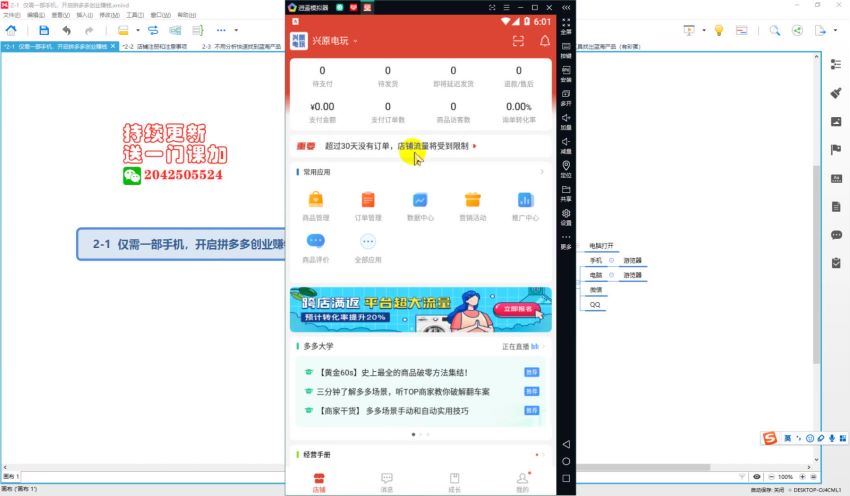Tap the 消息 bottom navigation tab
Image resolution: width=850 pixels, height=496 pixels.
click(387, 482)
